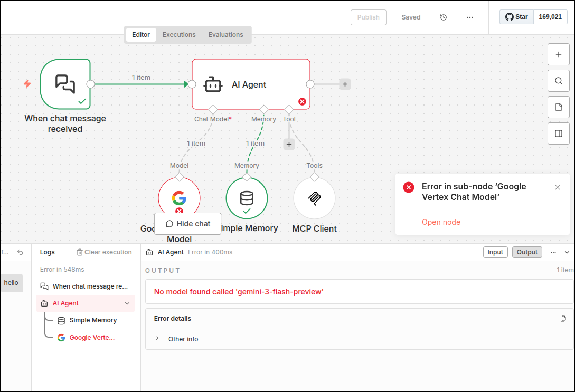Switch to the Executions tab
Viewport: 575px width, 392px height.
coord(179,35)
